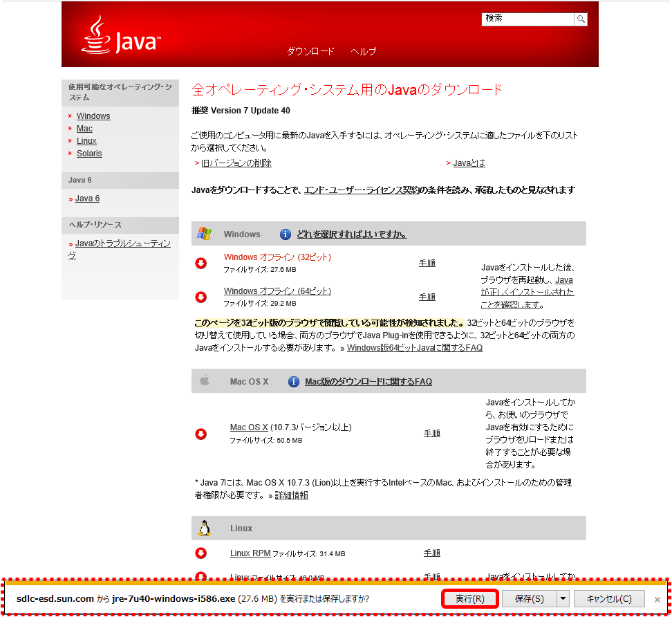Viewport: 672px width, 617px height.
Task: Click the red download arrow for Mac OS X
Action: [201, 434]
